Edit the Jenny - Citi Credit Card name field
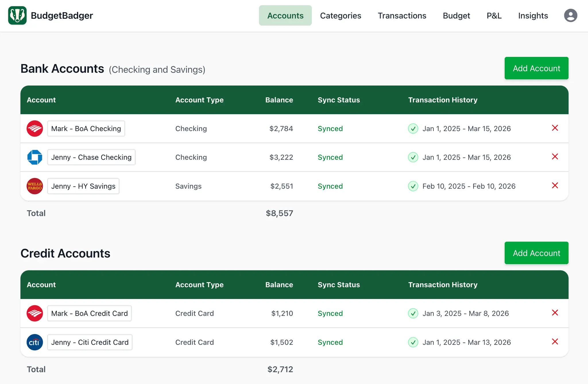The image size is (588, 384). (90, 342)
